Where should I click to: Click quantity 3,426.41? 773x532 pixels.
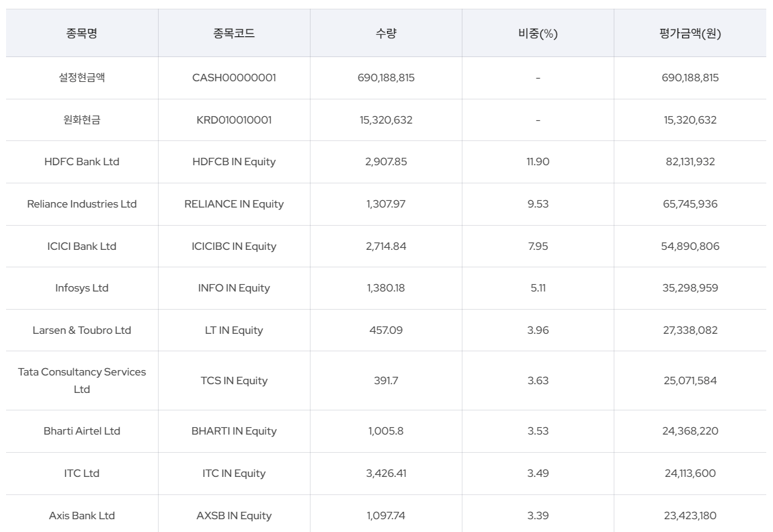coord(386,474)
